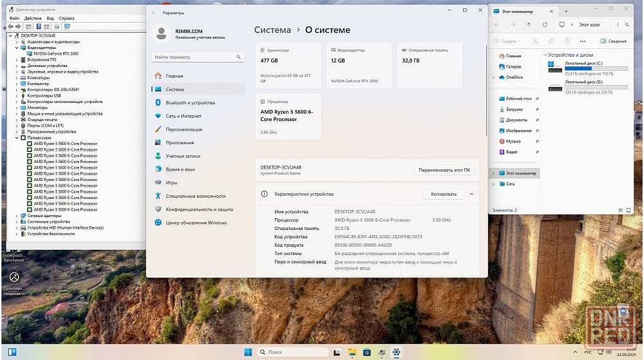Open Центр обновления Windows page
Screen dimensions: 644x360
point(196,223)
